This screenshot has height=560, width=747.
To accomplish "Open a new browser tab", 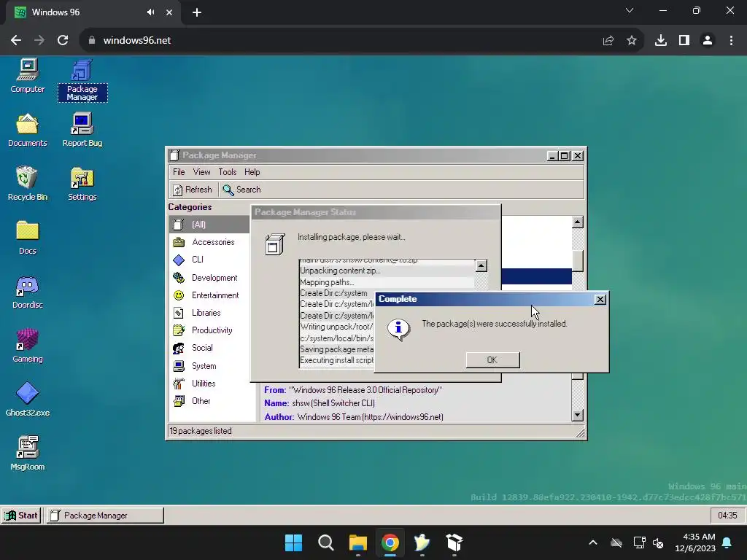I will (x=197, y=13).
